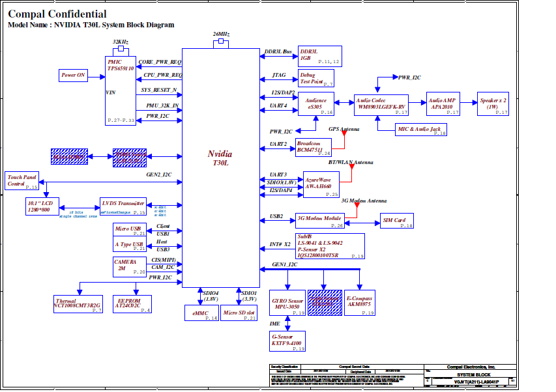Click the V0JVT(A211)-LA9041P document number
This screenshot has width=556, height=392.
[x=476, y=382]
